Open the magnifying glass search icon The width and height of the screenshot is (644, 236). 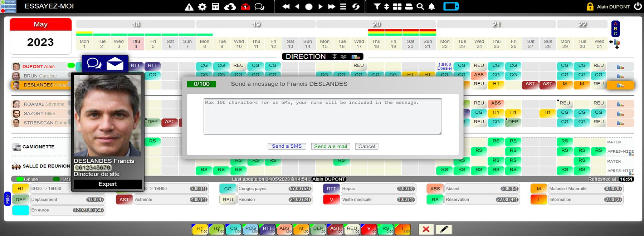(x=420, y=7)
